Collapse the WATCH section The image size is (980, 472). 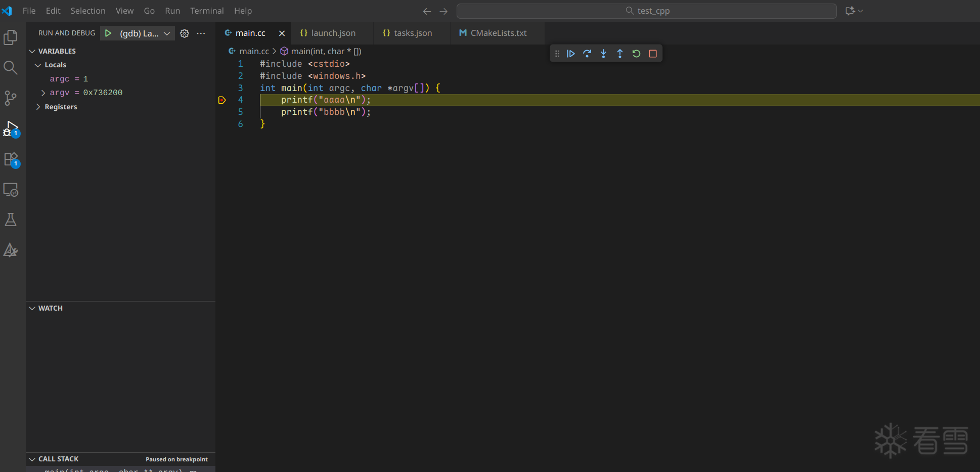[x=32, y=308]
